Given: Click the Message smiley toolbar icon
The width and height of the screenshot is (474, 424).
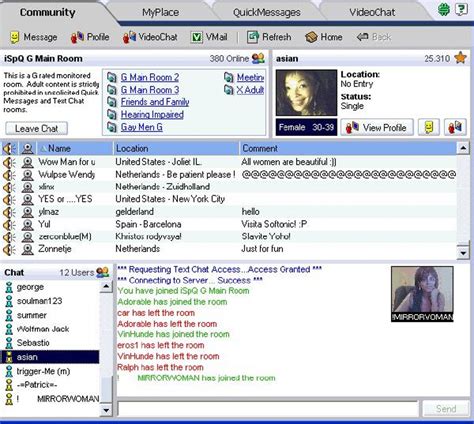Looking at the screenshot, I should pyautogui.click(x=14, y=37).
